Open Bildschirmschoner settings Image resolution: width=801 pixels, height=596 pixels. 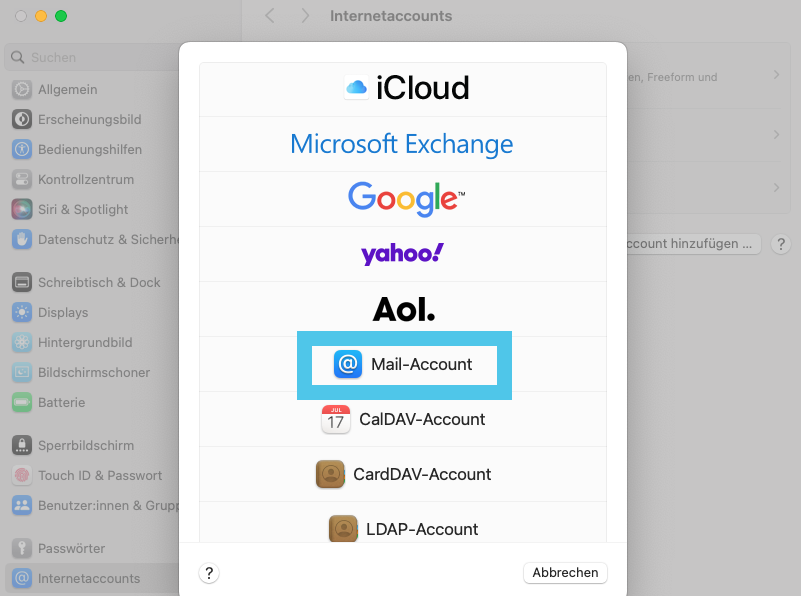pyautogui.click(x=92, y=372)
